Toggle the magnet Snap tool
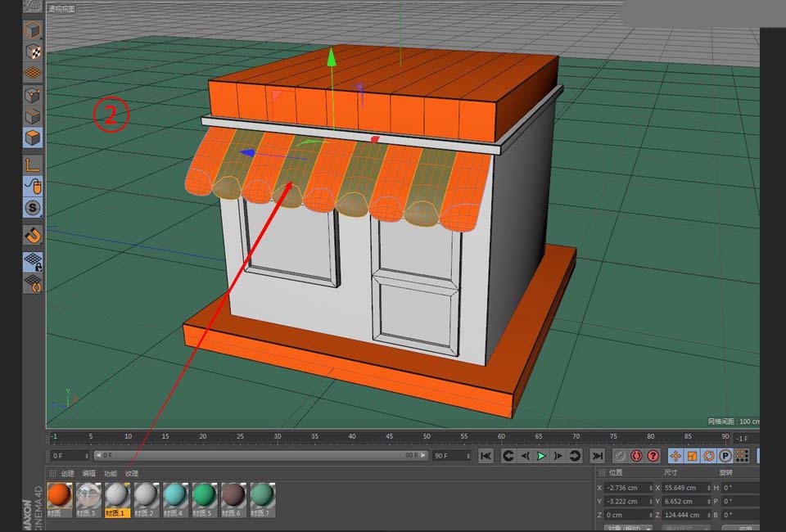This screenshot has height=532, width=786. coord(33,236)
